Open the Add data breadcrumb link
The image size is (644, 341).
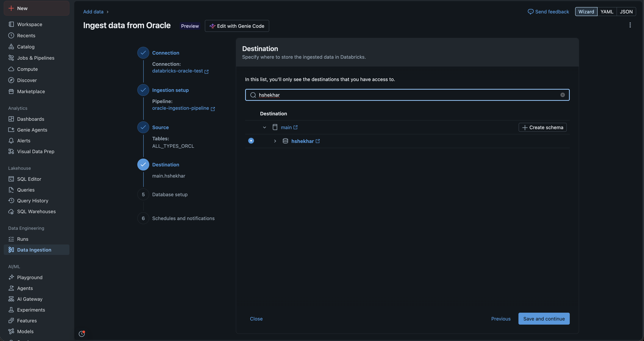point(93,12)
